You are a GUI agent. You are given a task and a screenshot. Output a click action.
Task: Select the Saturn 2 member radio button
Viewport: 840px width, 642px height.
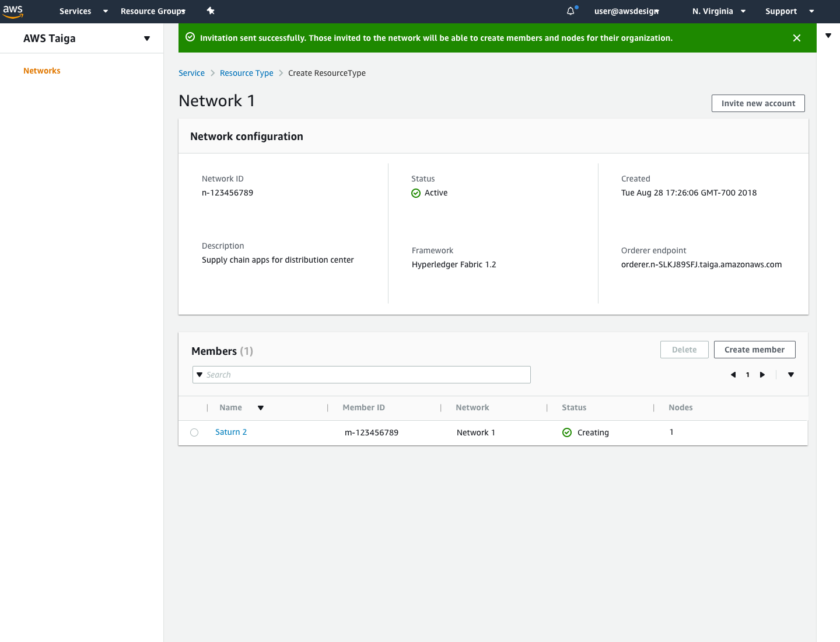[x=194, y=432]
